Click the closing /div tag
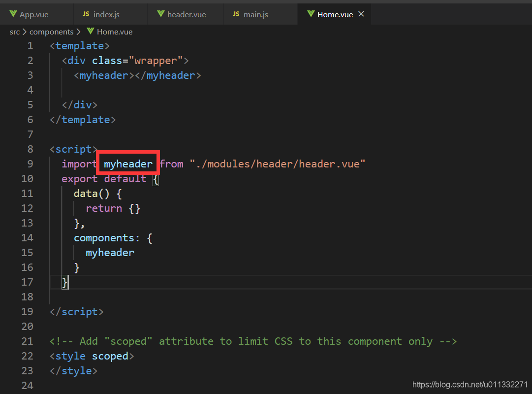 (x=79, y=105)
